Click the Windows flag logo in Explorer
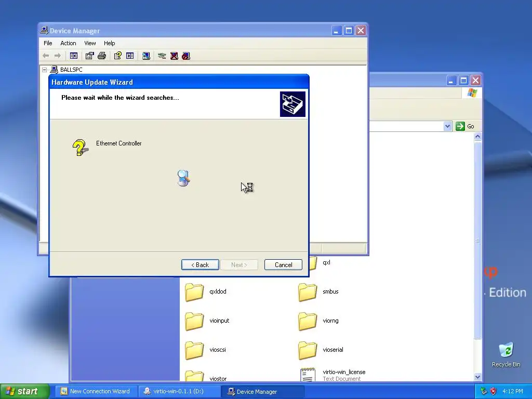The width and height of the screenshot is (532, 399). pos(472,93)
